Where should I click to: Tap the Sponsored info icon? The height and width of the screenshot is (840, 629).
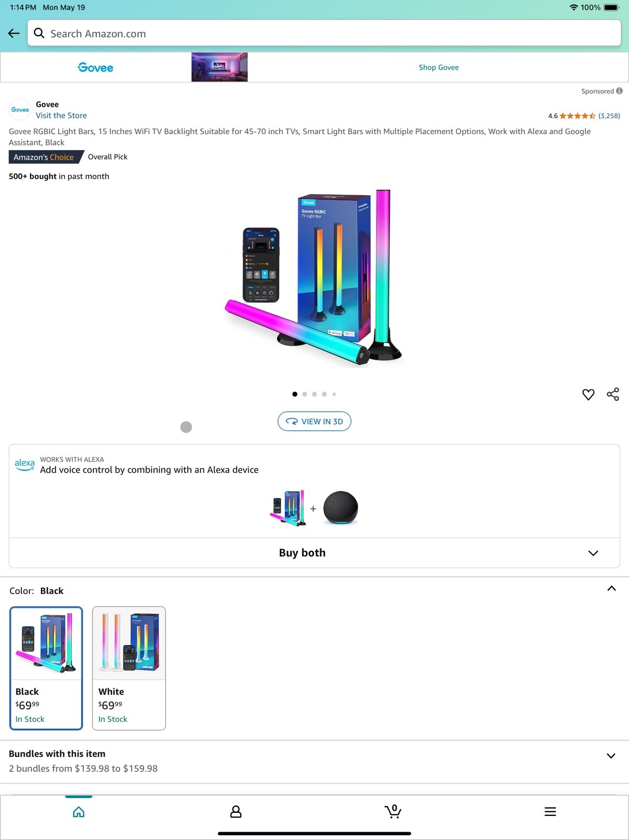pos(620,91)
